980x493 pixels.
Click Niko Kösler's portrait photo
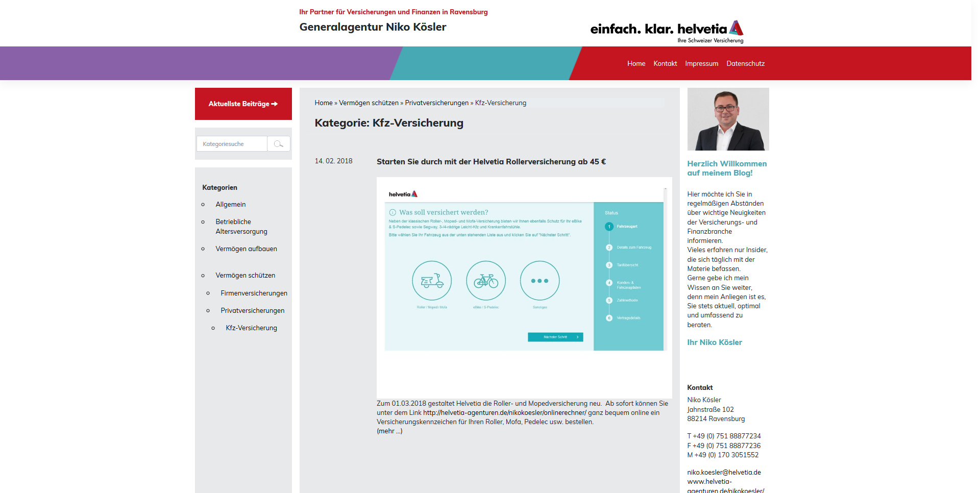point(728,119)
